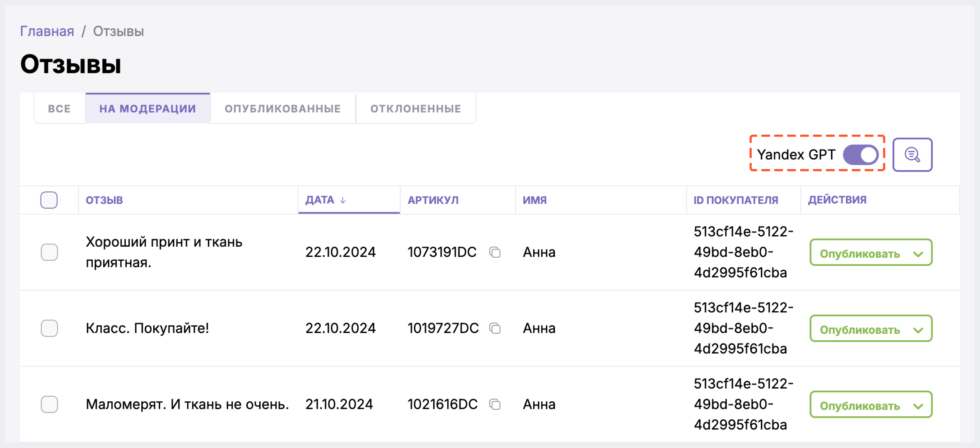Publish the 'Хороший принт и ткань' review
Screen dimensions: 980x448
coord(860,254)
